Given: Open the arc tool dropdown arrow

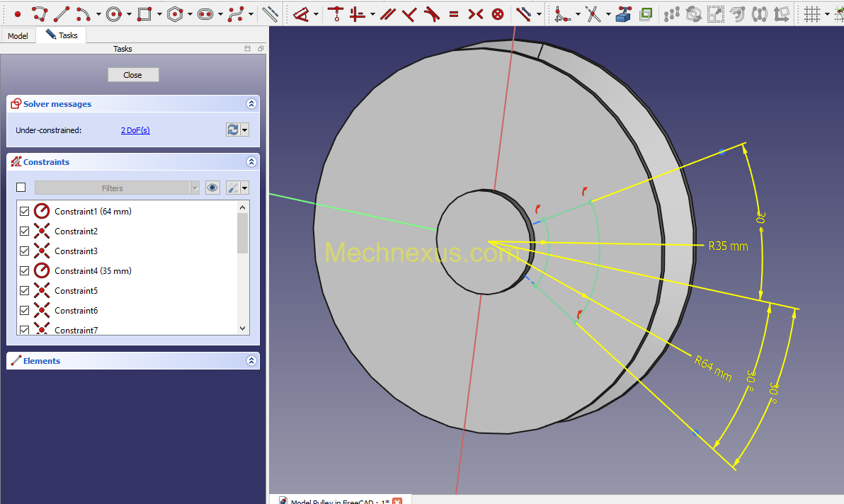Looking at the screenshot, I should pos(98,15).
